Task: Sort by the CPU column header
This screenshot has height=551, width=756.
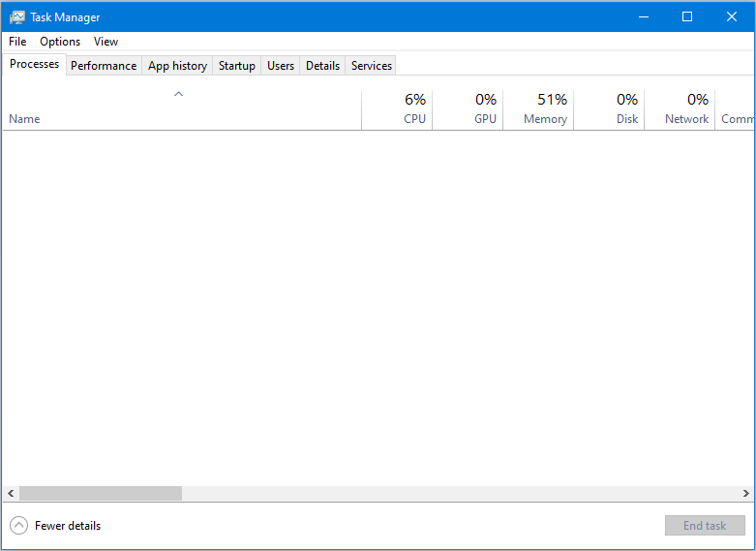Action: 397,110
